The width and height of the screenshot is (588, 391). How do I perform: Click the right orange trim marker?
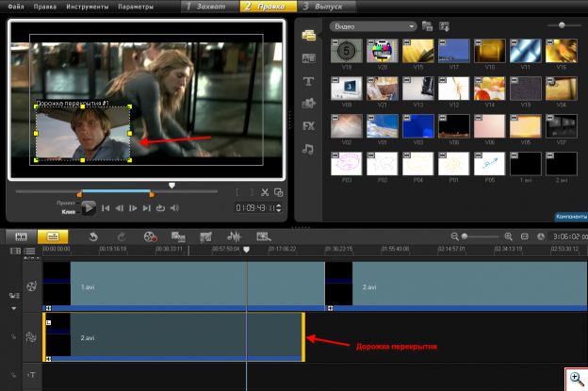(152, 194)
